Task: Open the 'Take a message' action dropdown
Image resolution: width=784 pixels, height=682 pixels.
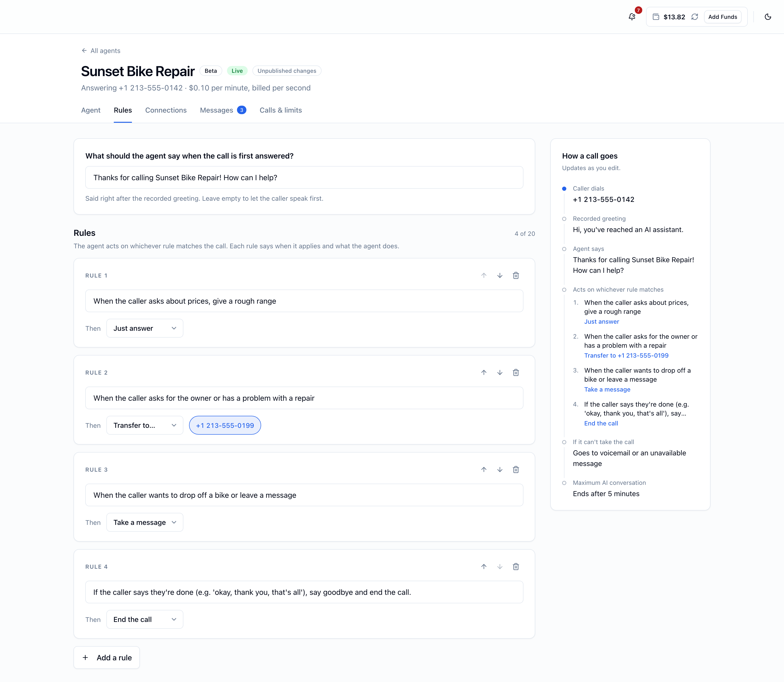Action: [145, 523]
